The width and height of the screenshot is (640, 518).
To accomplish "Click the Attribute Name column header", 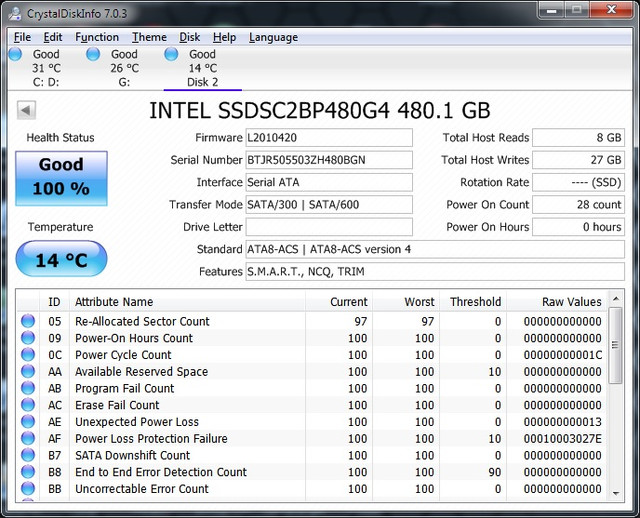I will click(187, 302).
